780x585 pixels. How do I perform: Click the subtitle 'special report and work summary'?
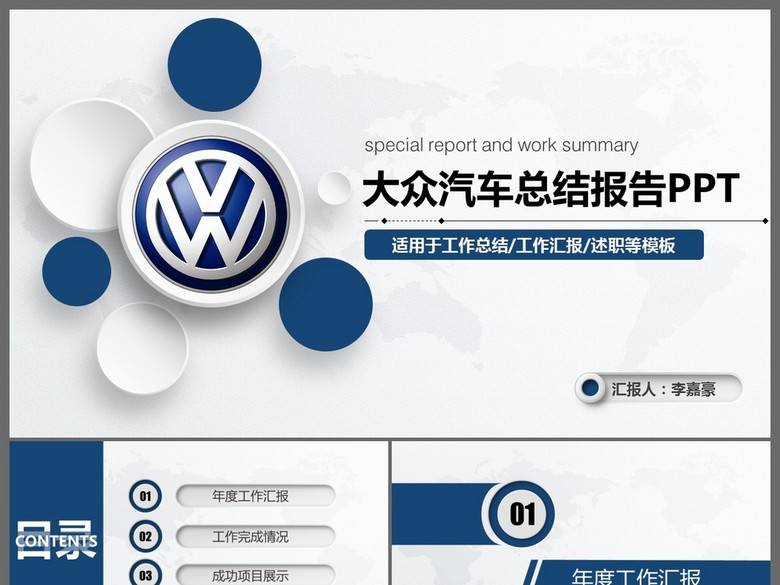pyautogui.click(x=501, y=145)
